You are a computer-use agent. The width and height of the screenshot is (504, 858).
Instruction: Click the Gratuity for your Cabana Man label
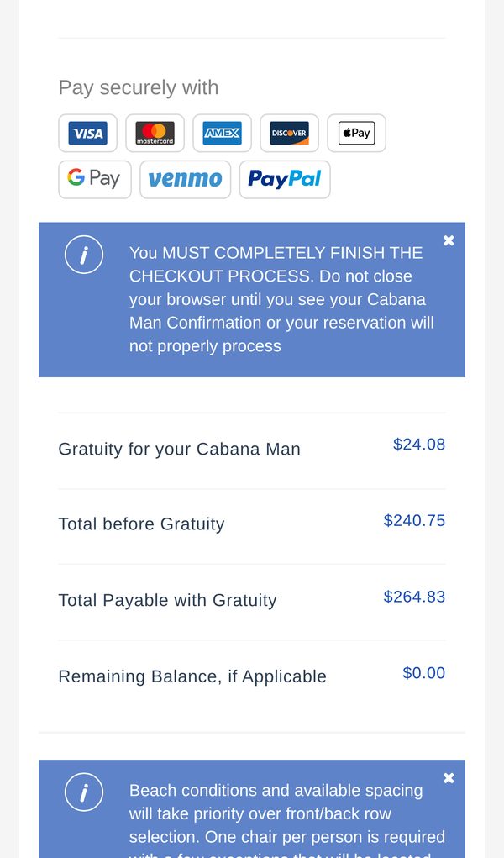click(180, 449)
